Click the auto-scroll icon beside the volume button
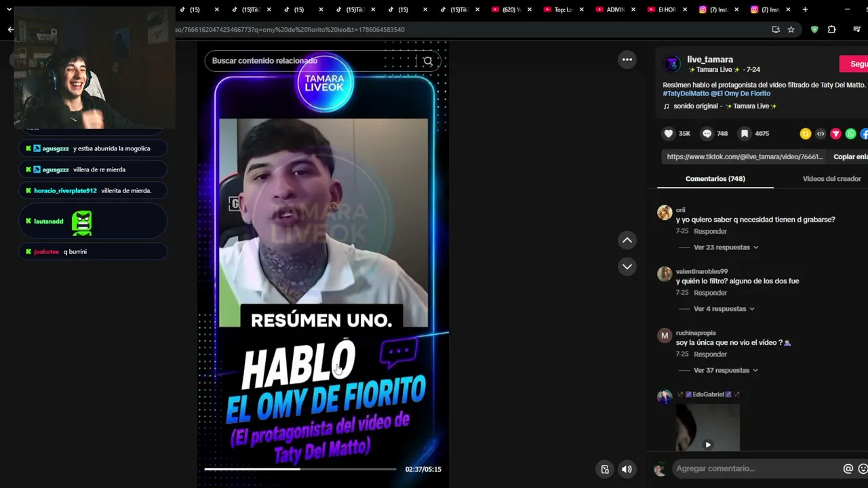868x488 pixels. (x=605, y=469)
